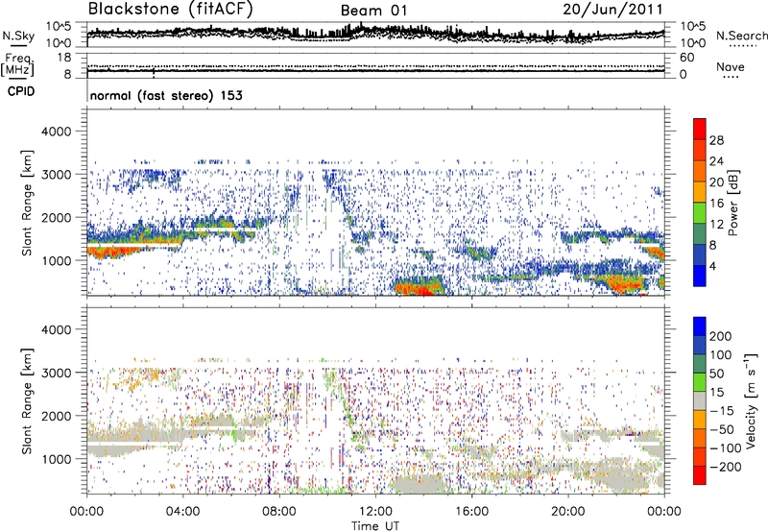Image resolution: width=768 pixels, height=532 pixels.
Task: Click the "-15" tick on Velocity colorbar
Action: 722,411
